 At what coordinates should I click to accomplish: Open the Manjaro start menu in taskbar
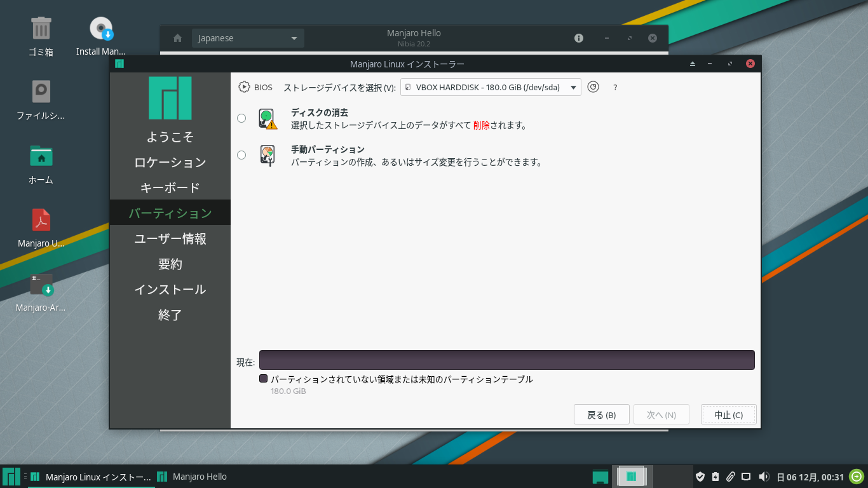pyautogui.click(x=11, y=477)
